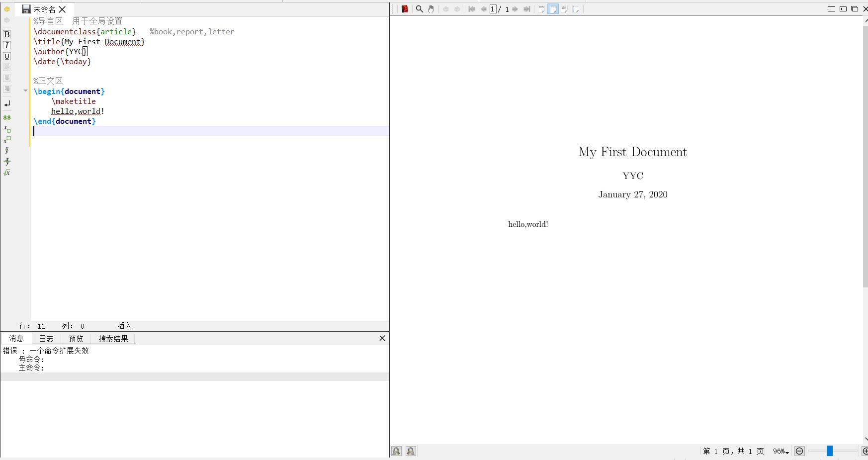
Task: Select the magnifier tool in PDF viewer
Action: tap(420, 9)
